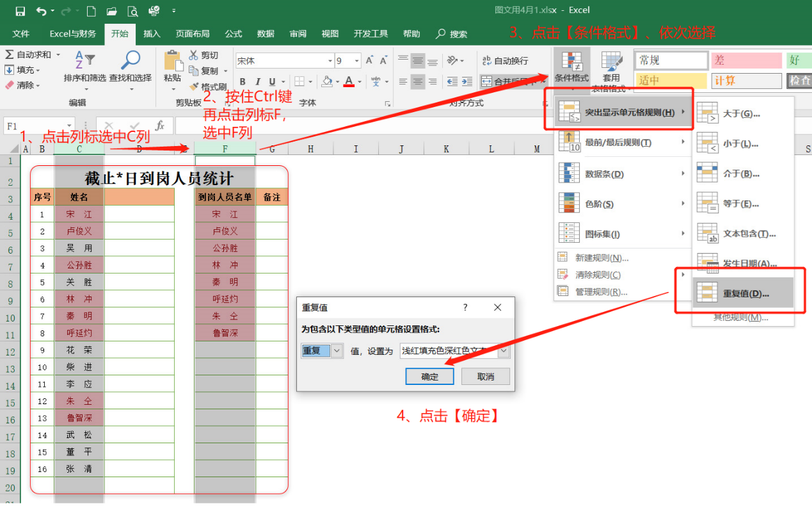Increase font size with larger A icon
The height and width of the screenshot is (506, 812).
point(370,61)
